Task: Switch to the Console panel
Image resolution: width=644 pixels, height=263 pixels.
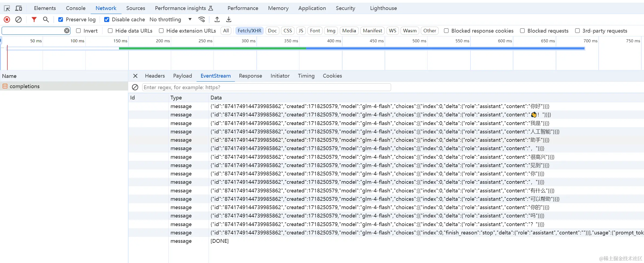Action: tap(76, 8)
